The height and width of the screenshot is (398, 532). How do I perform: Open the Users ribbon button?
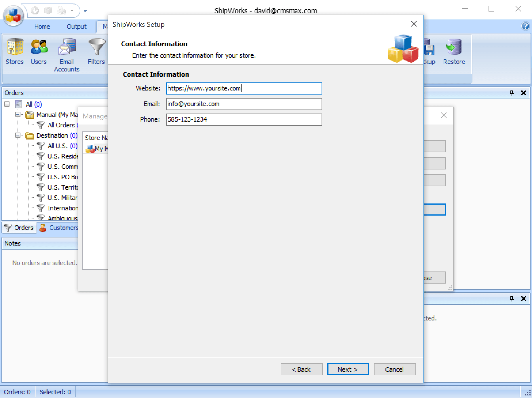click(39, 52)
